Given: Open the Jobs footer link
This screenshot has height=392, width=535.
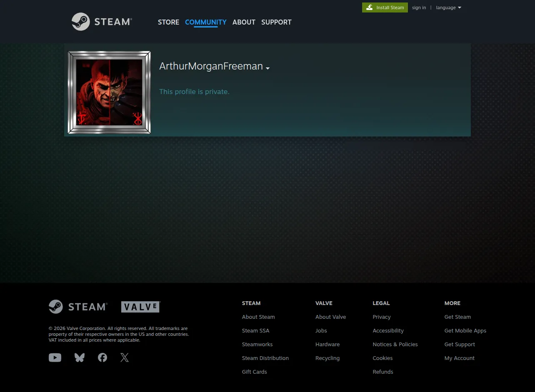Looking at the screenshot, I should coord(321,330).
